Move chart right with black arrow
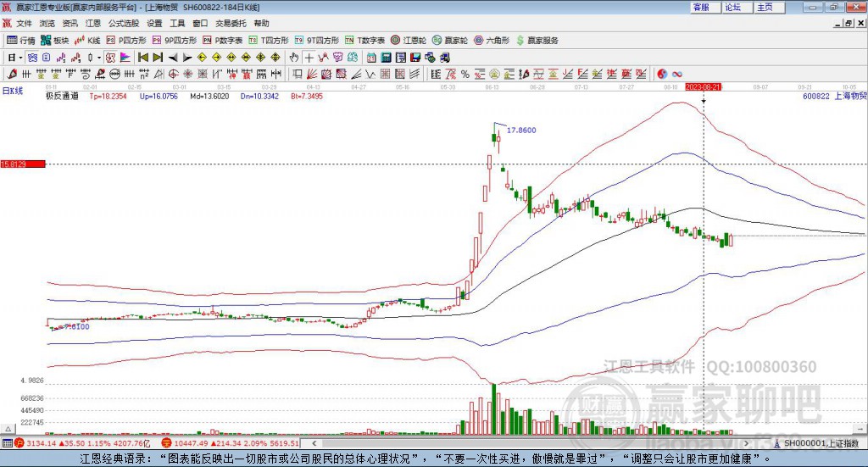The width and height of the screenshot is (868, 467). click(187, 58)
